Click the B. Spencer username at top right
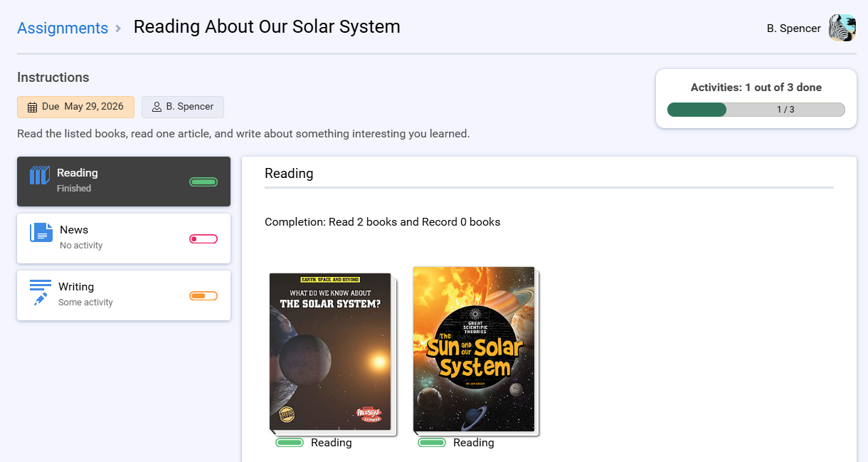This screenshot has height=462, width=868. (794, 28)
